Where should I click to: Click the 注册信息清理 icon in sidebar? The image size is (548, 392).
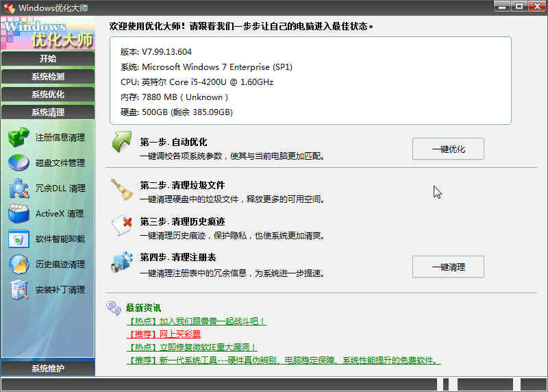click(18, 137)
